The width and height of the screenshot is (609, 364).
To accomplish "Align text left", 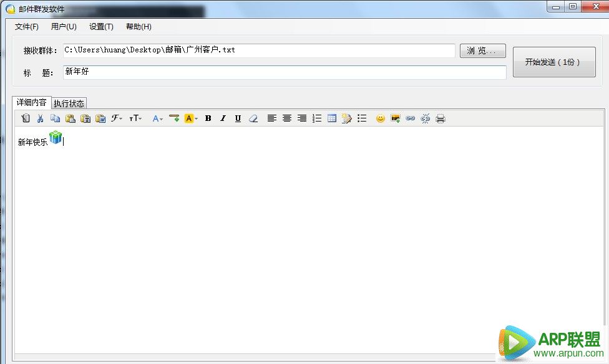I will click(272, 118).
